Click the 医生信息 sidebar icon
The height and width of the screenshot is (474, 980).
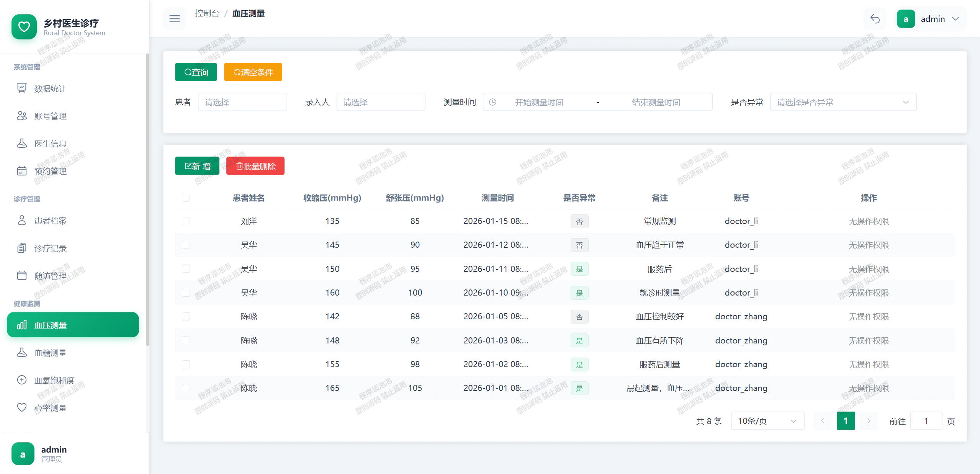tap(22, 144)
